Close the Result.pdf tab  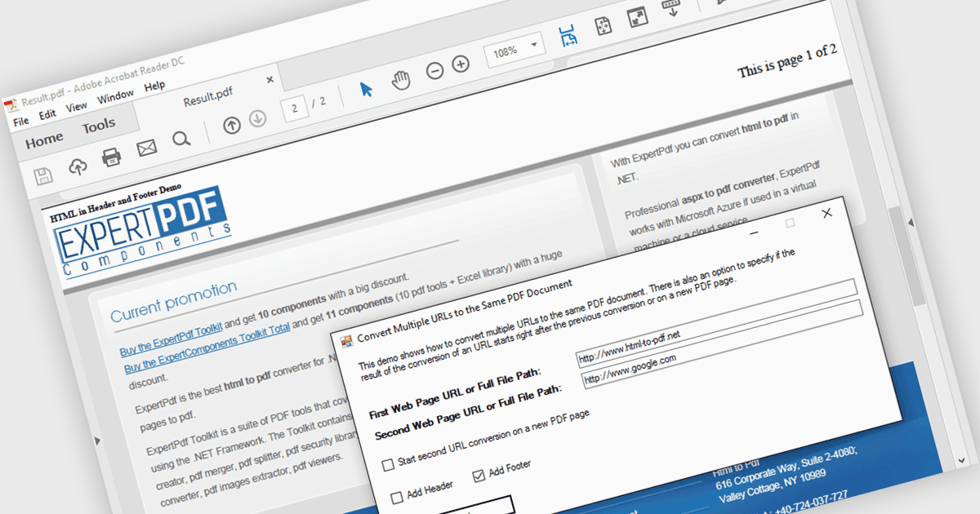271,79
